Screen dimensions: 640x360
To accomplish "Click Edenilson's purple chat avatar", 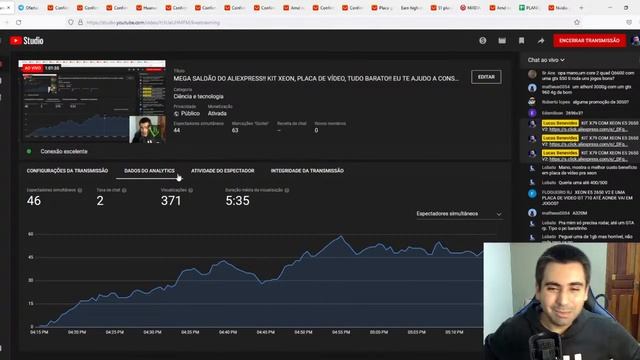I will [x=532, y=113].
